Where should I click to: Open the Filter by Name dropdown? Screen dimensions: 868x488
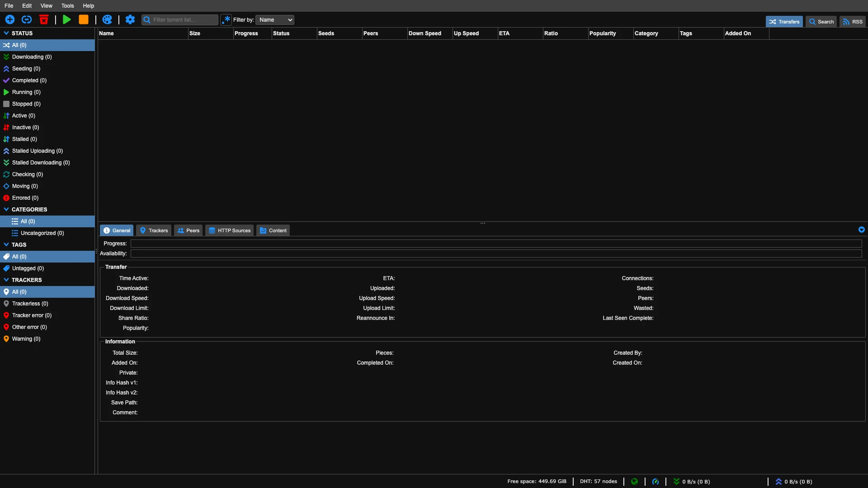coord(275,20)
